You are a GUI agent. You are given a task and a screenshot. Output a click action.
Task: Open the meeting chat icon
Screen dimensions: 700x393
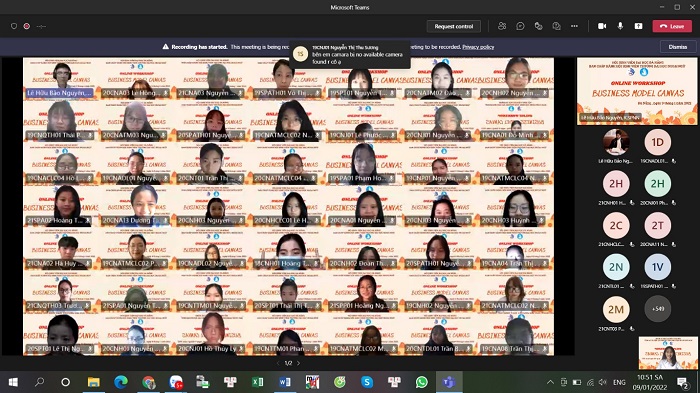point(520,26)
